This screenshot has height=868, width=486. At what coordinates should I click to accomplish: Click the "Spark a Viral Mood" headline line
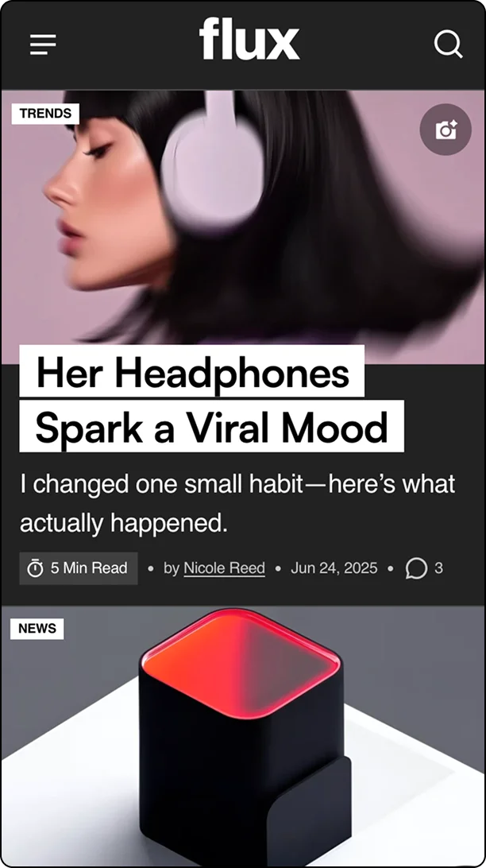(x=212, y=427)
